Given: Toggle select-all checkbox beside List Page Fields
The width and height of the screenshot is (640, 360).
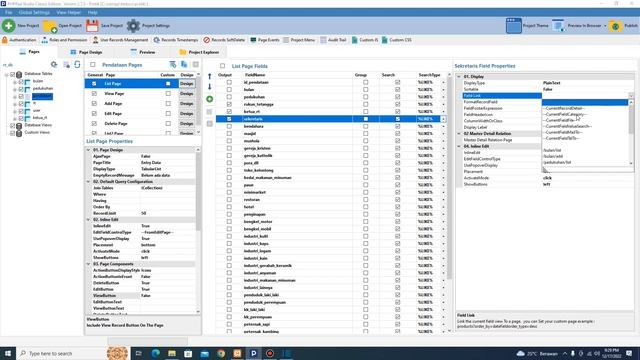Looking at the screenshot, I should (222, 66).
